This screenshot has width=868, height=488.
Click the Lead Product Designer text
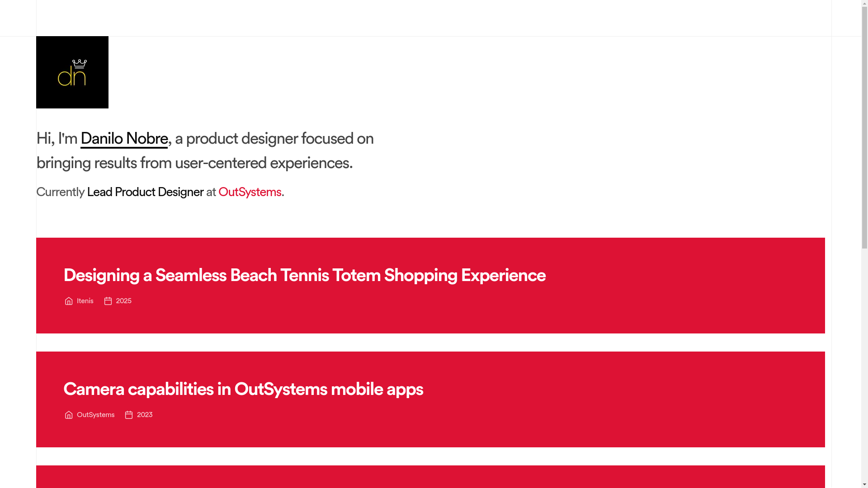(x=145, y=192)
